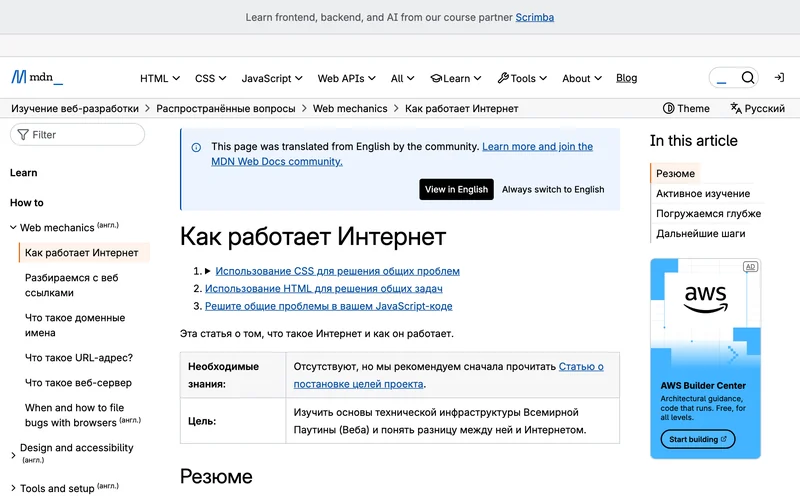Open Использование CSS для решения общих проблем link
Viewport: 800px width, 500px height.
pyautogui.click(x=337, y=271)
